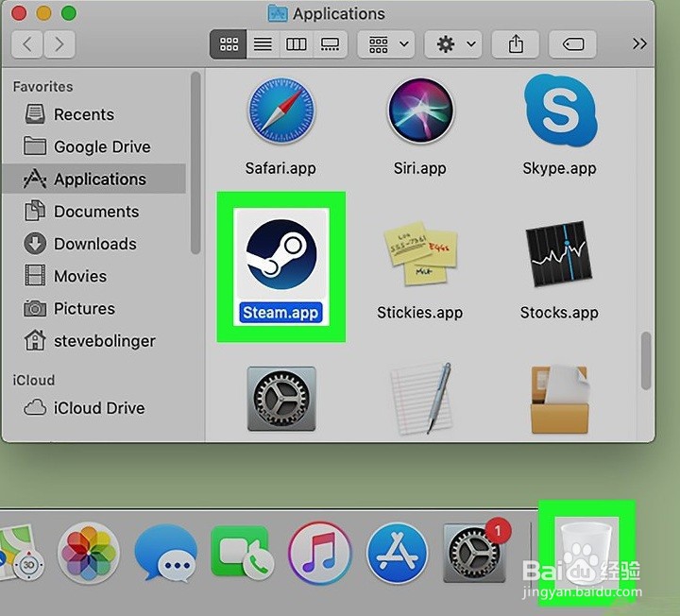Open the Action gear menu
This screenshot has width=680, height=616.
(x=452, y=43)
